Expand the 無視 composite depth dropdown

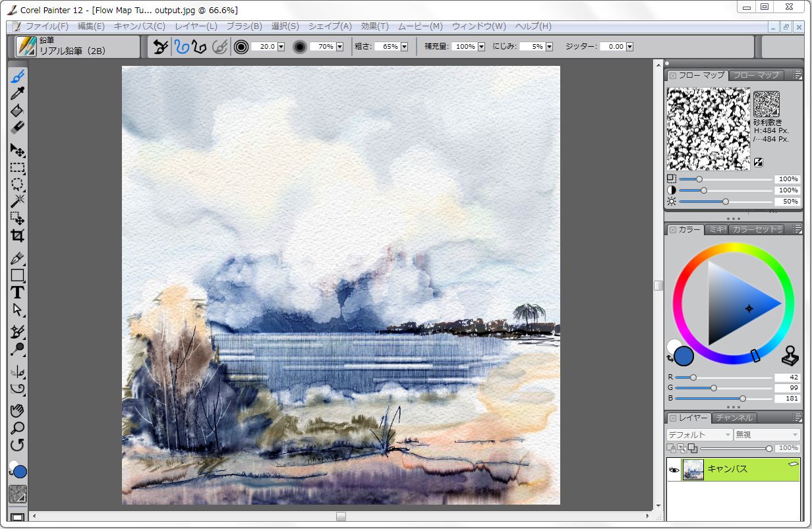[x=767, y=435]
